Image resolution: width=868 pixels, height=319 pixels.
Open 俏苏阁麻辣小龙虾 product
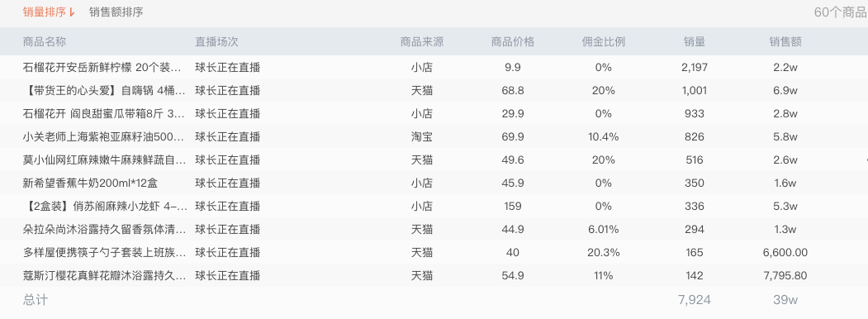(x=105, y=206)
